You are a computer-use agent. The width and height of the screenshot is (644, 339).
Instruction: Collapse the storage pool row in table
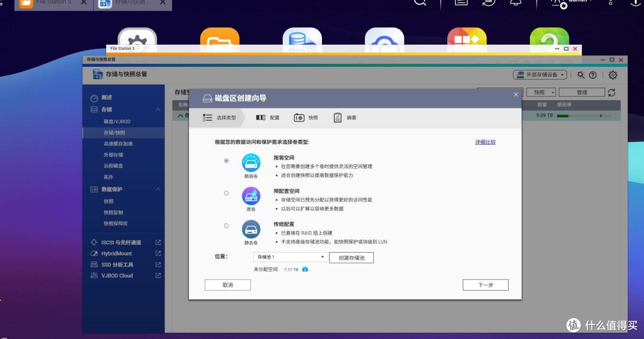tap(180, 116)
